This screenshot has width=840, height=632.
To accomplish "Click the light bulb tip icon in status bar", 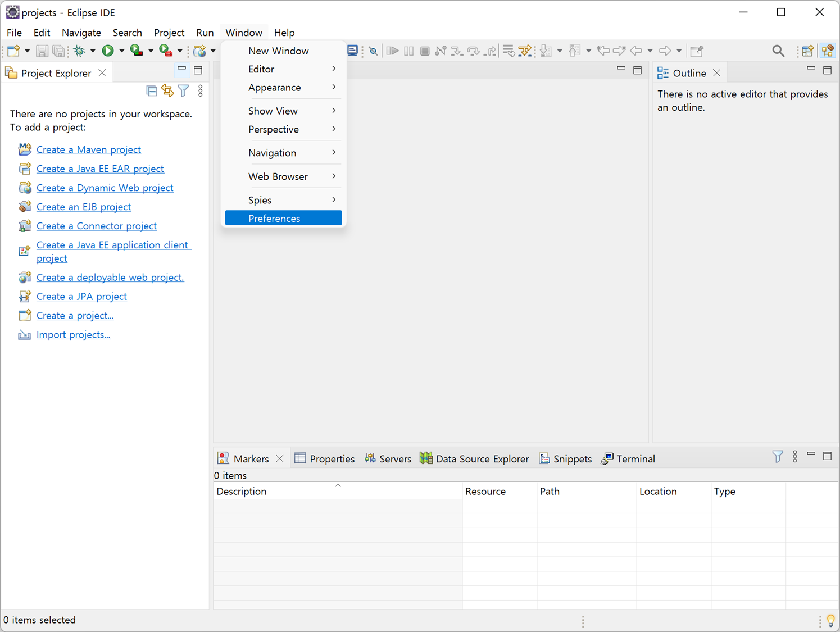I will (830, 621).
